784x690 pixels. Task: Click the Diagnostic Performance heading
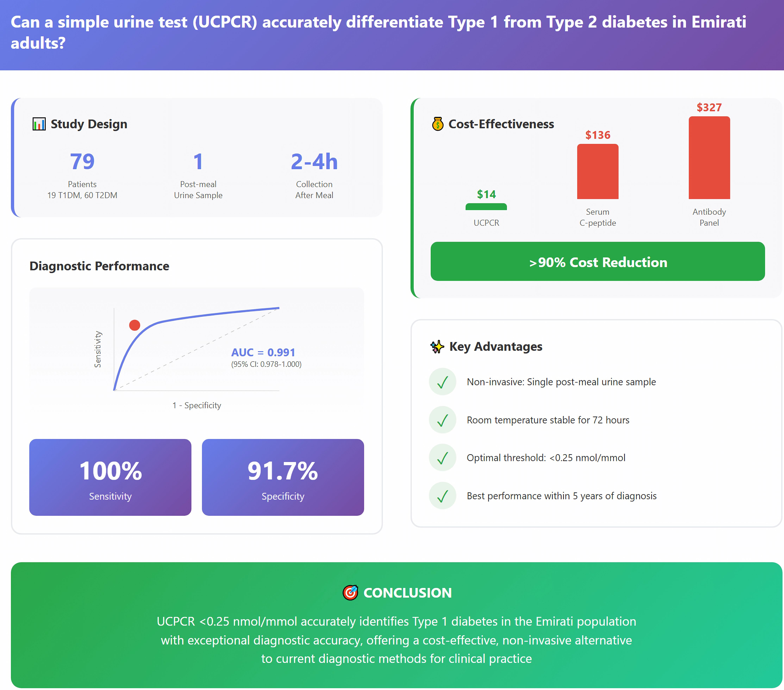pyautogui.click(x=99, y=266)
